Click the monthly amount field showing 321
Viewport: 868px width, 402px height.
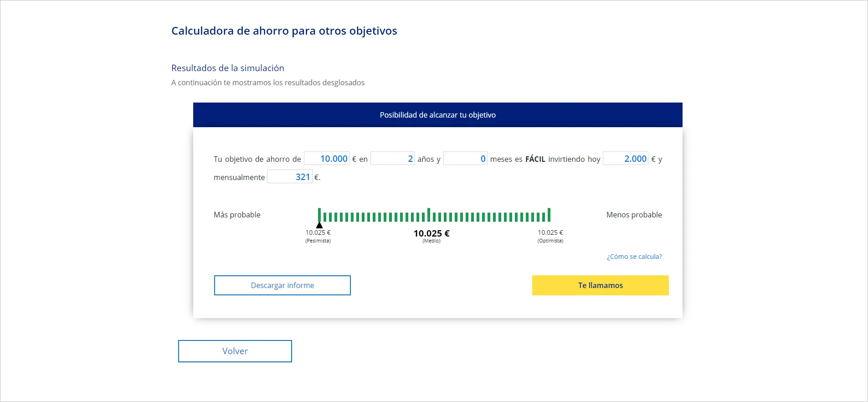[x=290, y=177]
